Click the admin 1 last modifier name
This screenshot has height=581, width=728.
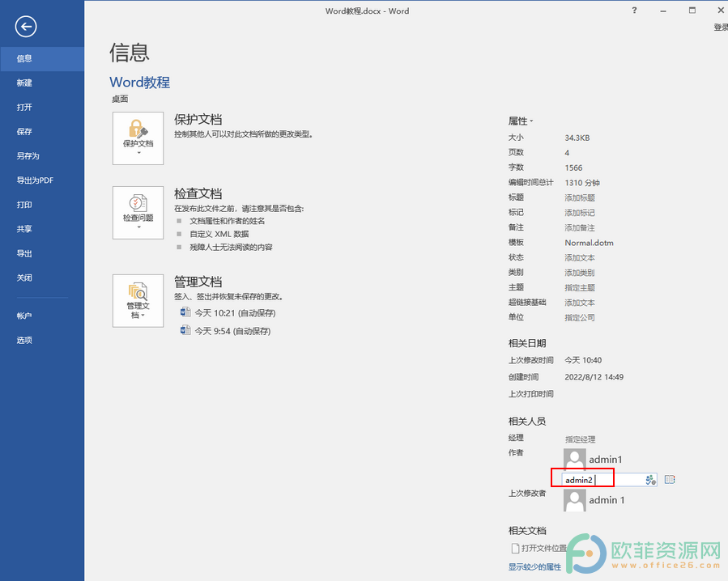607,500
